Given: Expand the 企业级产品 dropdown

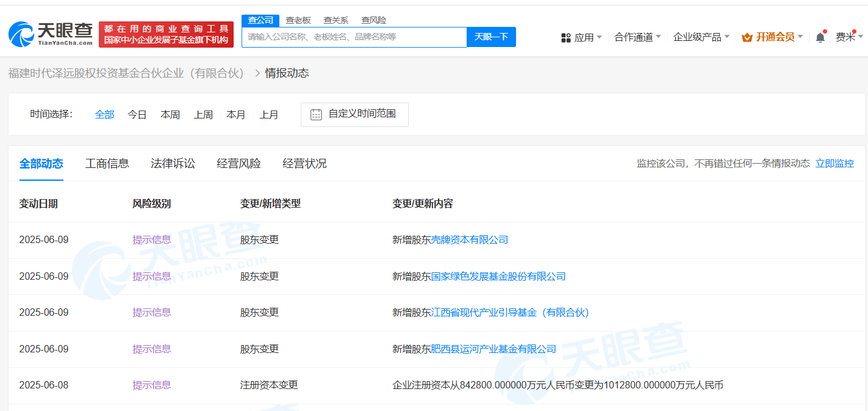Looking at the screenshot, I should click(x=701, y=37).
